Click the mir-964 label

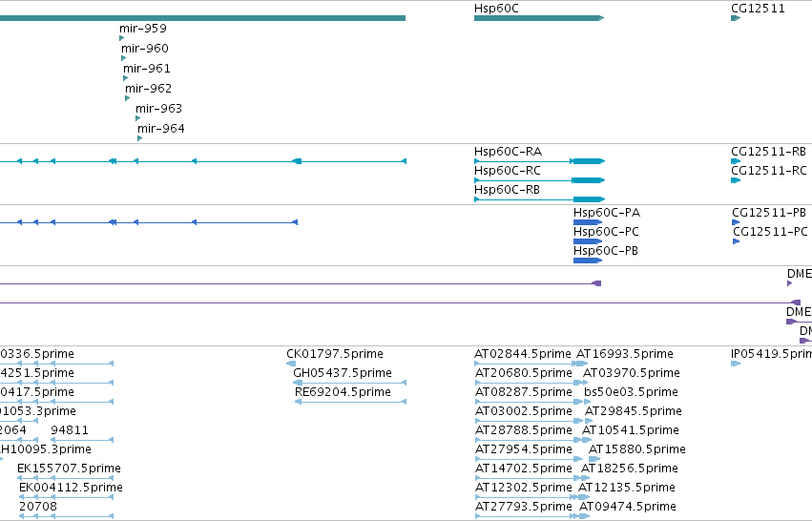pyautogui.click(x=161, y=129)
